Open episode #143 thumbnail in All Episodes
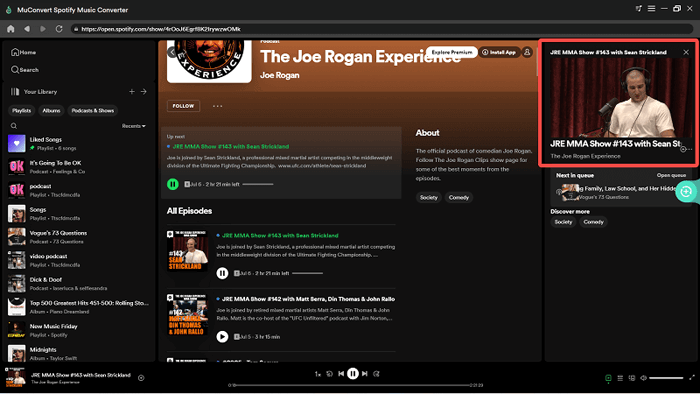 click(x=188, y=251)
